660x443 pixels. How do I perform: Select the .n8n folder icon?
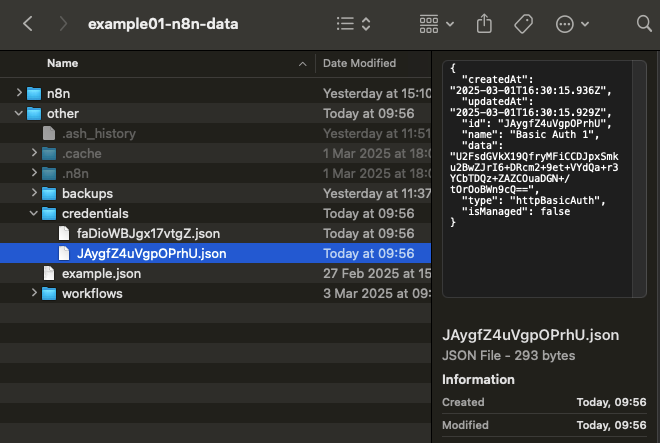[x=49, y=173]
